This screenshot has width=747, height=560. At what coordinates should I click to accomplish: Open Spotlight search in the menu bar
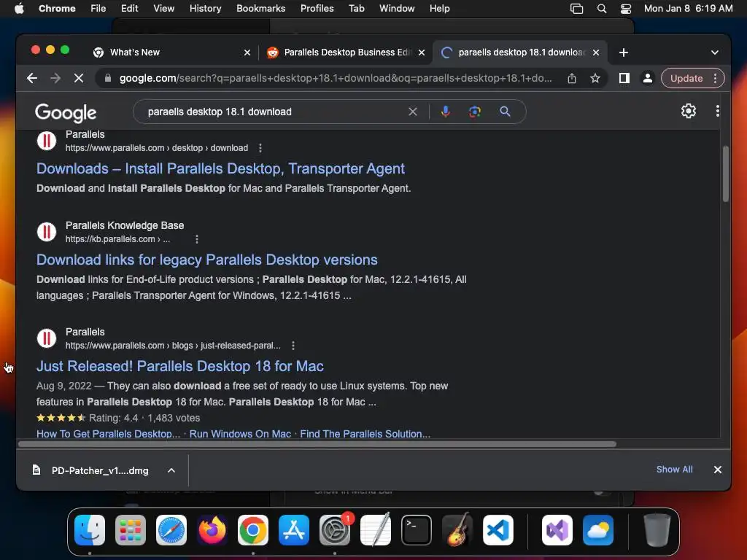[602, 9]
